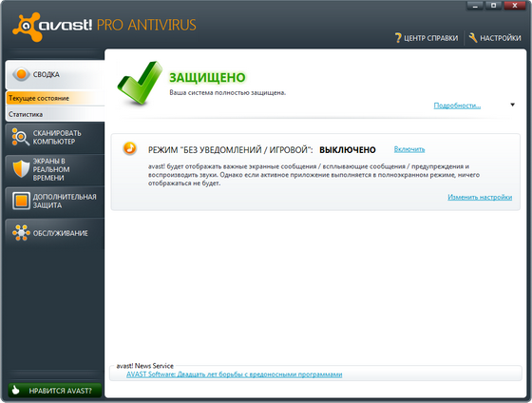This screenshot has width=532, height=403.
Task: Click the Обслуживание maintenance dots icon
Action: [21, 233]
